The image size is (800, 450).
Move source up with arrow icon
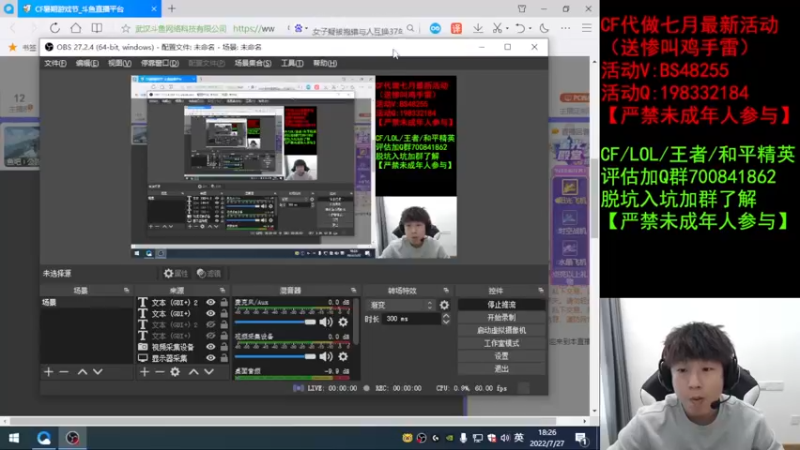[x=193, y=372]
